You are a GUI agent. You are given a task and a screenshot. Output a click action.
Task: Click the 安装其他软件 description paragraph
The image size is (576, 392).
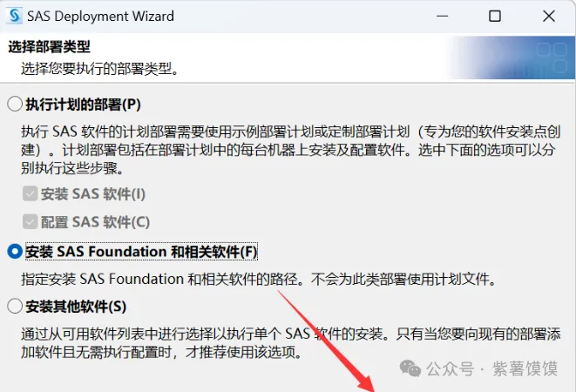pos(290,343)
